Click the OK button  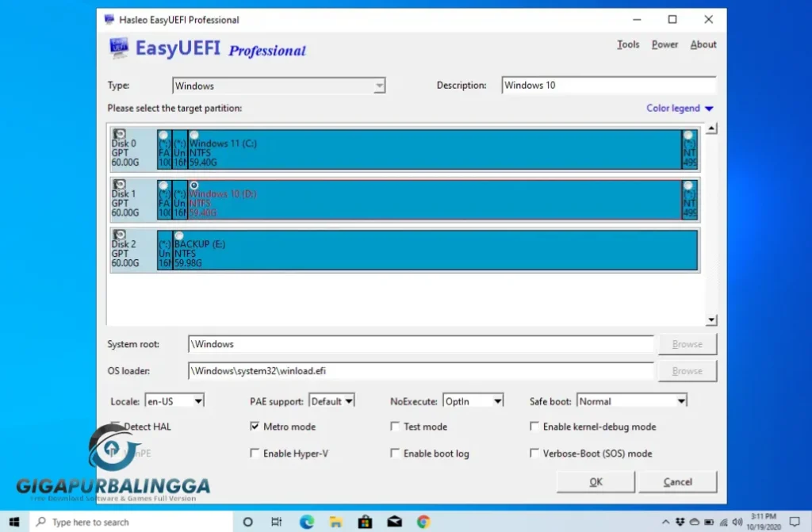click(595, 481)
